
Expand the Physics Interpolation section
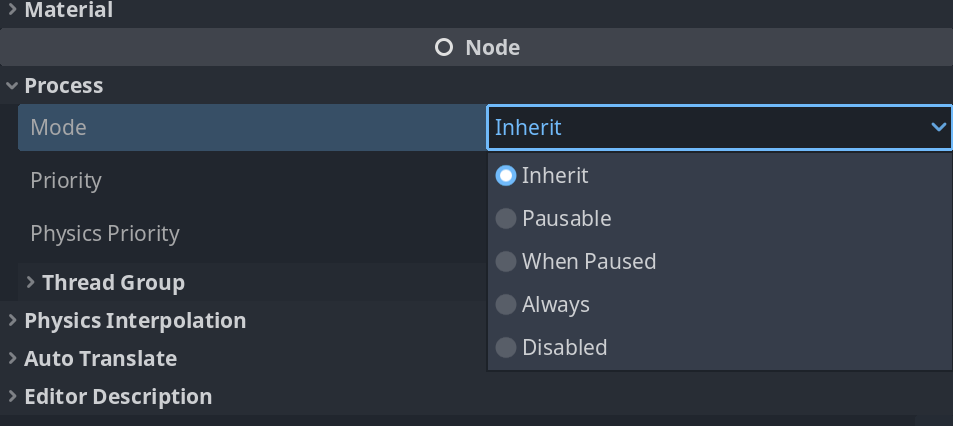point(134,321)
